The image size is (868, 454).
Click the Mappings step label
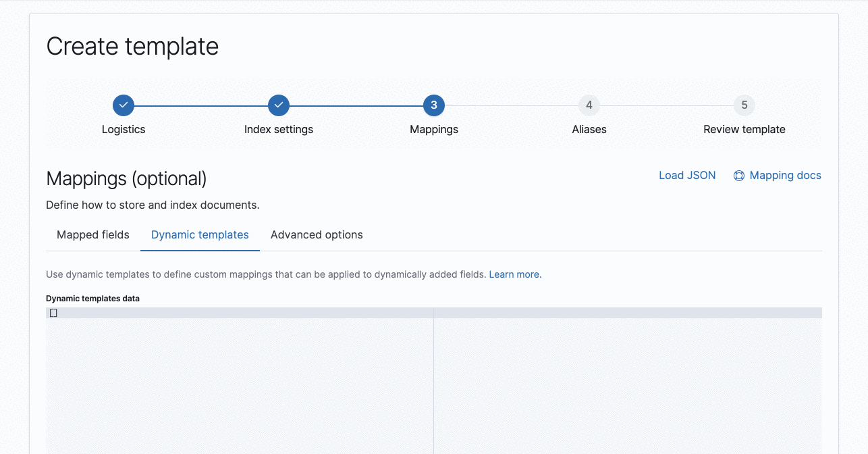434,129
